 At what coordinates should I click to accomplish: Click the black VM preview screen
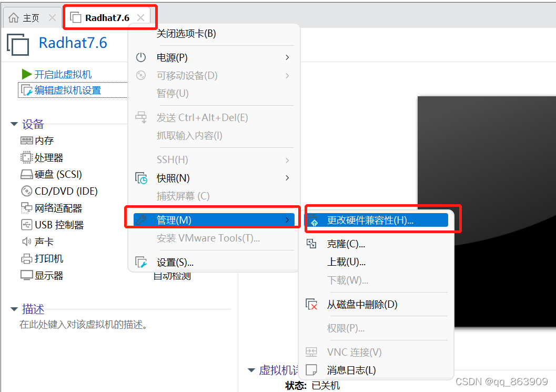pyautogui.click(x=487, y=212)
